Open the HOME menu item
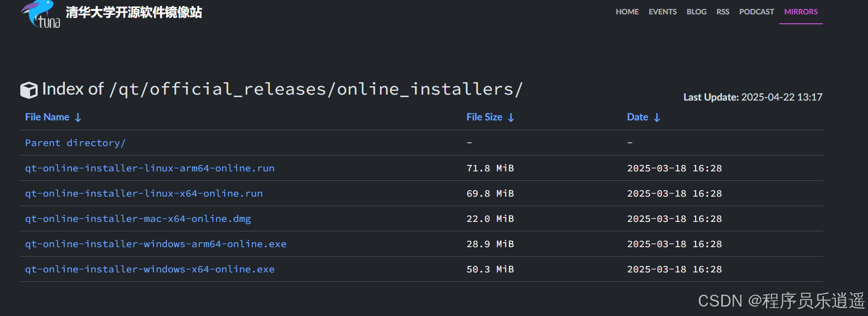The width and height of the screenshot is (868, 316). click(x=627, y=11)
